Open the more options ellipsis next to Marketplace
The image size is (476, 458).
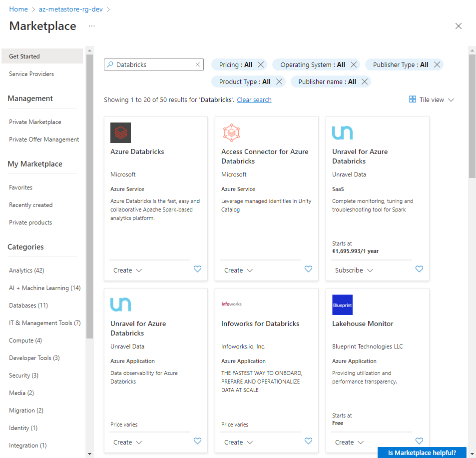[92, 26]
